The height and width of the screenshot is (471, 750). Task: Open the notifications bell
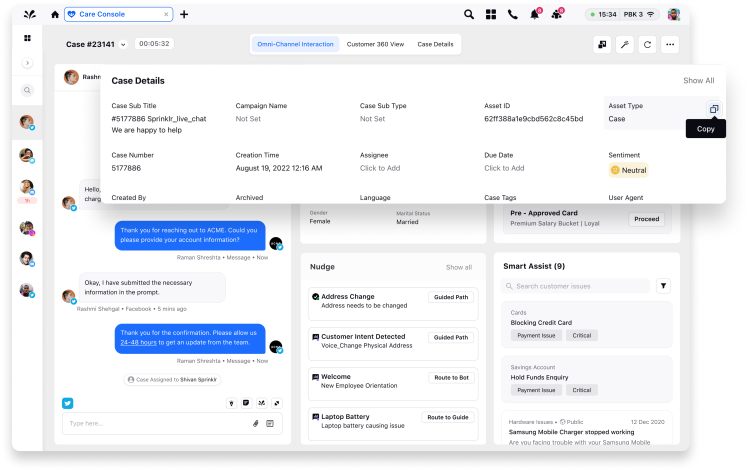click(x=535, y=14)
